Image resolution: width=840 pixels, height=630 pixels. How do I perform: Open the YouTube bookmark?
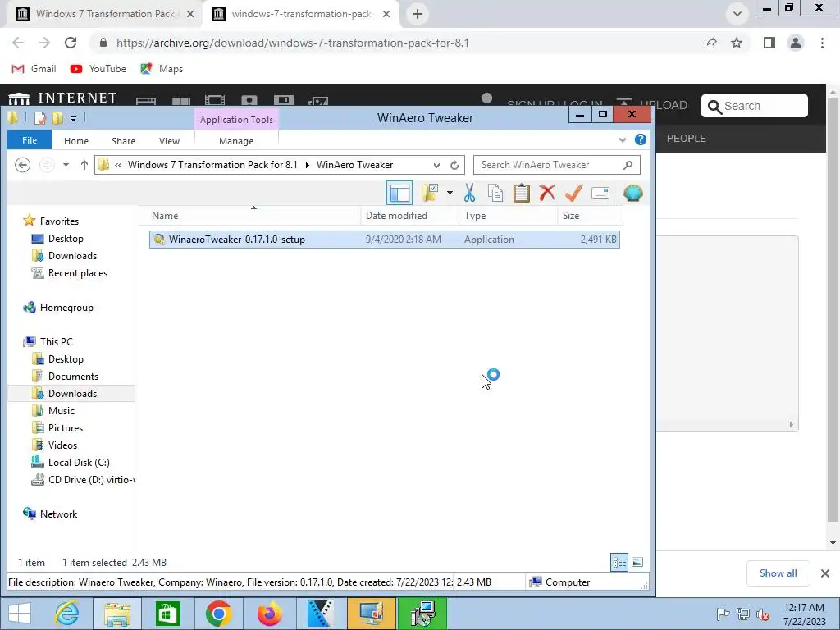click(98, 69)
